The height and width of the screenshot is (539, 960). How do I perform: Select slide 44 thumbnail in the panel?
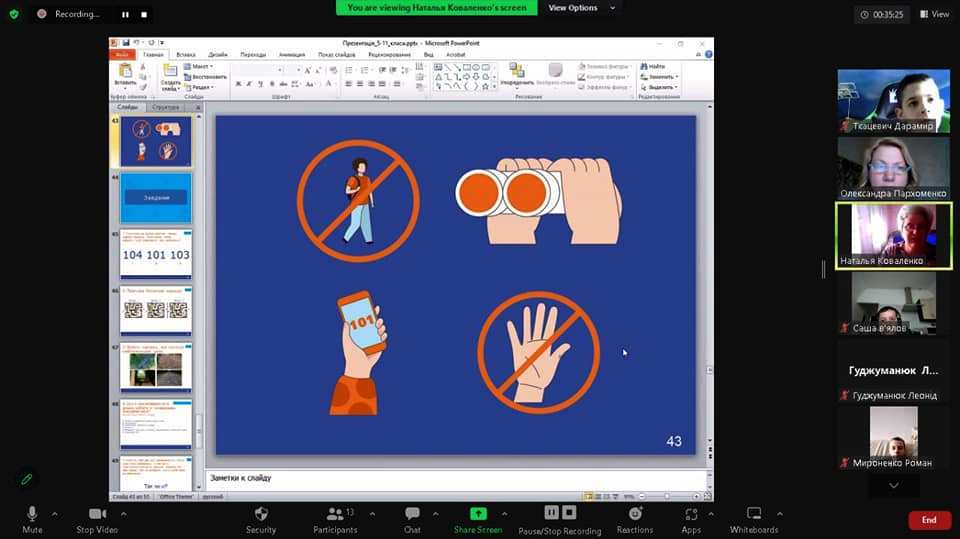coord(155,199)
